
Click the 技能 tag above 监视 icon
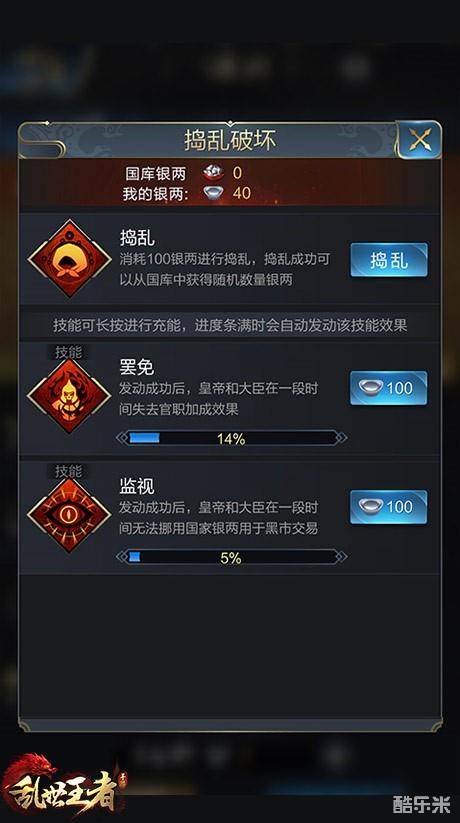(x=69, y=471)
